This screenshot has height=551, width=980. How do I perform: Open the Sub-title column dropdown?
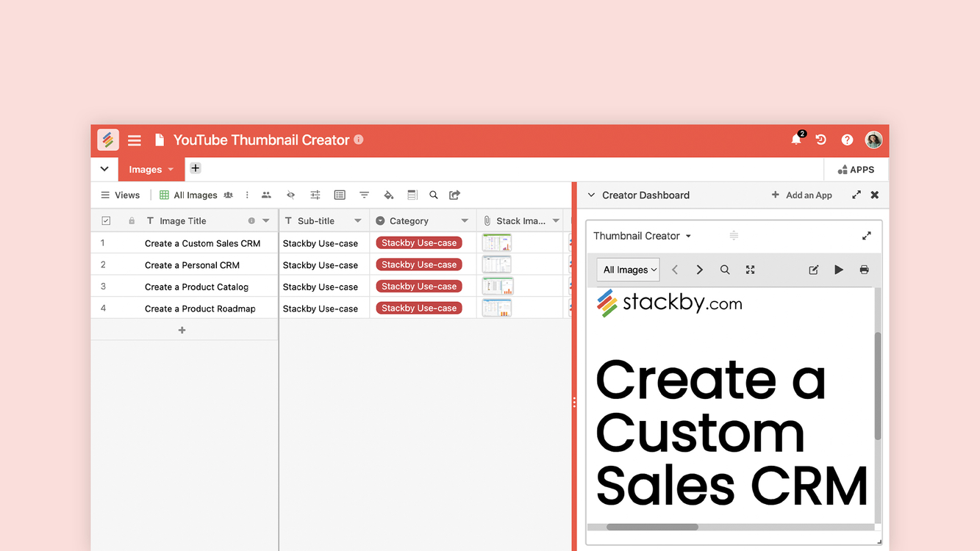pos(358,220)
